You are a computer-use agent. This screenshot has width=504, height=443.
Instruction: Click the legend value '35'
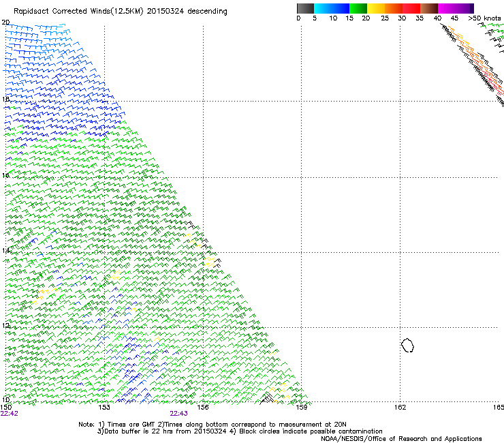[420, 18]
